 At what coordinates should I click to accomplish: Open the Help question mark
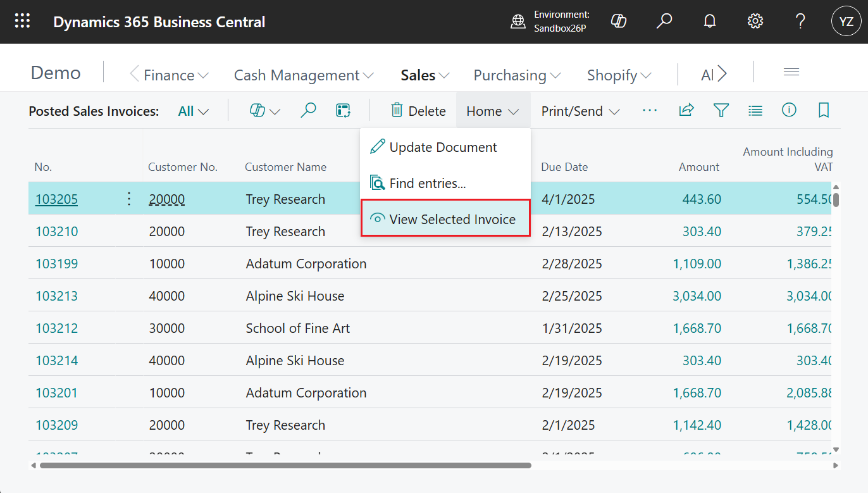coord(800,21)
